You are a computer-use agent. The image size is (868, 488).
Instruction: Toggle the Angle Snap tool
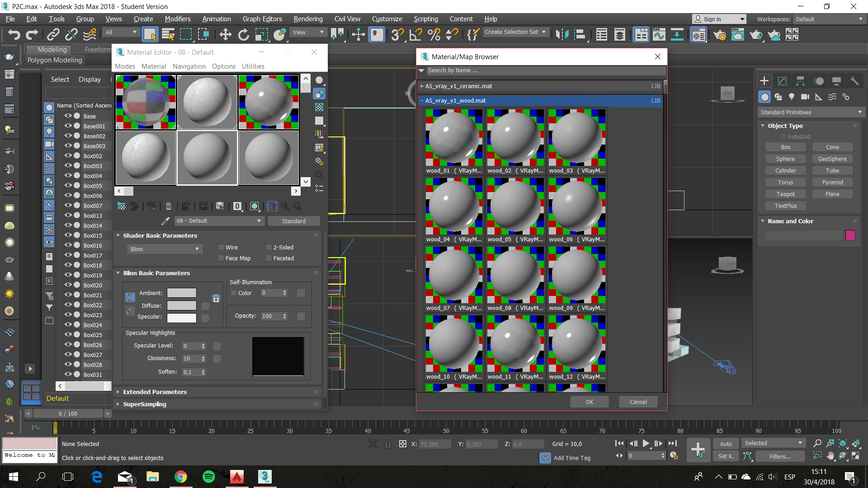(x=415, y=34)
